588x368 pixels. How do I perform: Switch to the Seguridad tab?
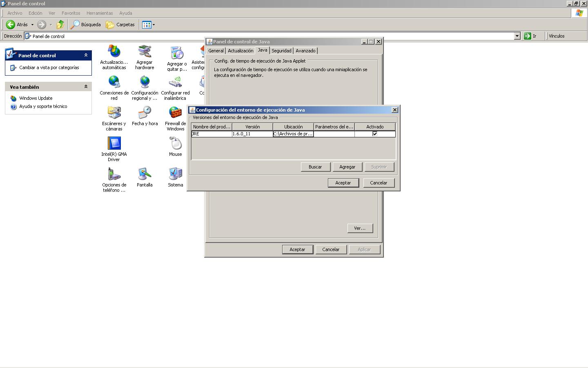pyautogui.click(x=281, y=51)
